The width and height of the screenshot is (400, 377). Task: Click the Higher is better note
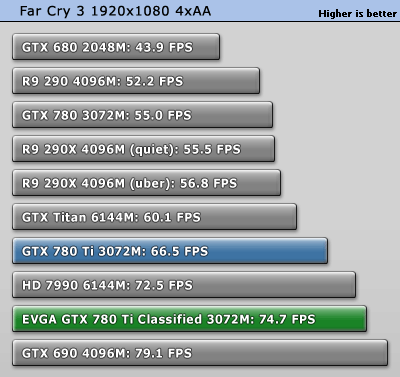[357, 14]
